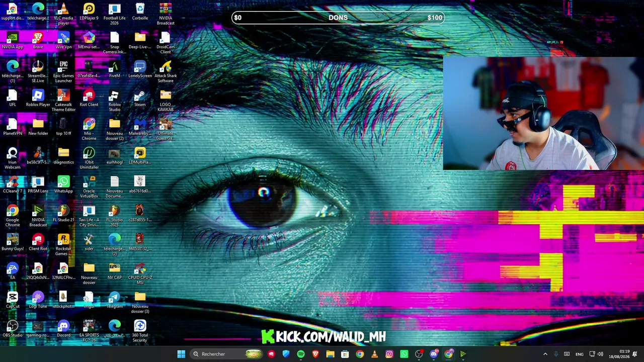Toggle the microphone tray icon
Screen dimensions: 644x362
click(x=556, y=354)
